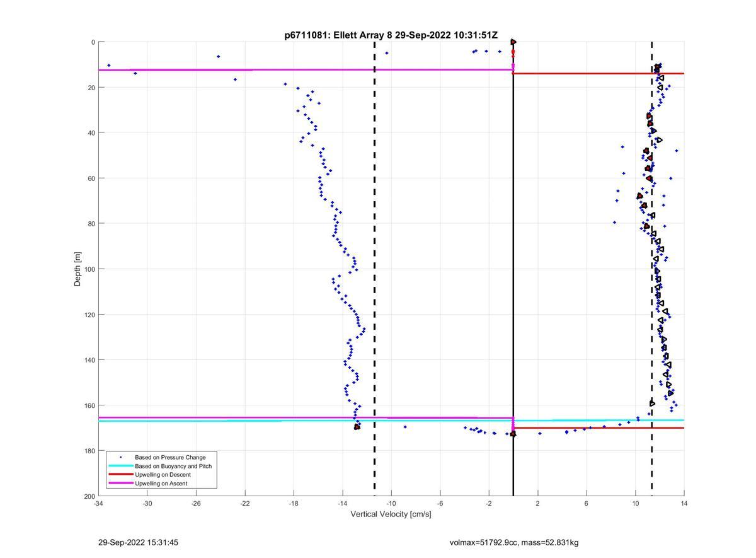Click y-axis tick label 200
The image size is (756, 558).
tap(89, 496)
